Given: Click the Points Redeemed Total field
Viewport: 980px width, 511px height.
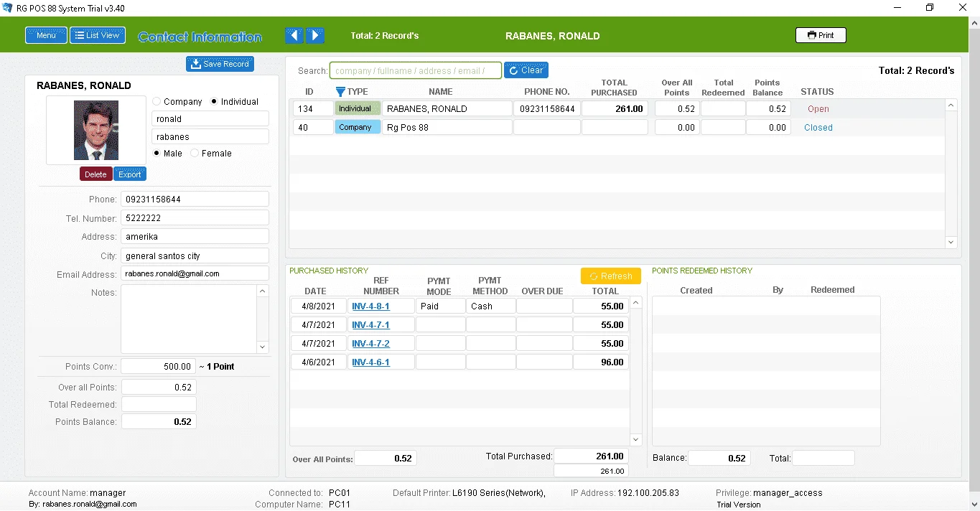Looking at the screenshot, I should click(x=823, y=458).
